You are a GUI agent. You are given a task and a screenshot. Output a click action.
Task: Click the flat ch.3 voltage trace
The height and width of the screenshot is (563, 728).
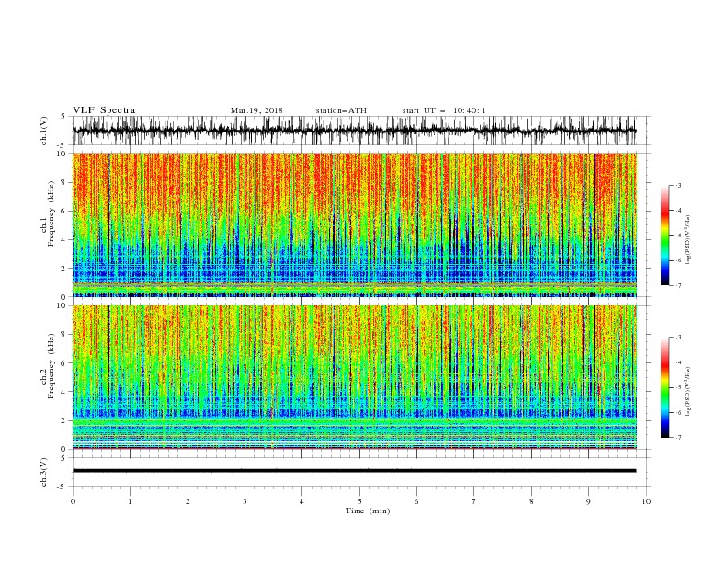point(354,471)
